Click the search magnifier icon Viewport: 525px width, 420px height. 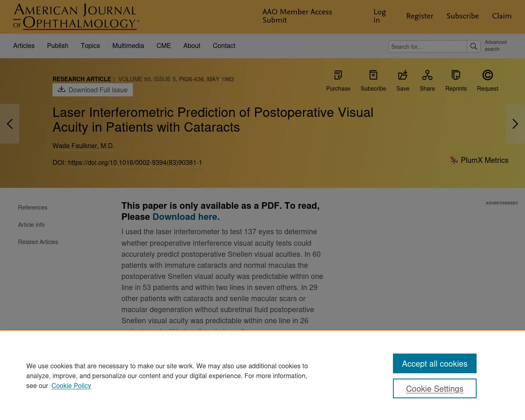(474, 46)
